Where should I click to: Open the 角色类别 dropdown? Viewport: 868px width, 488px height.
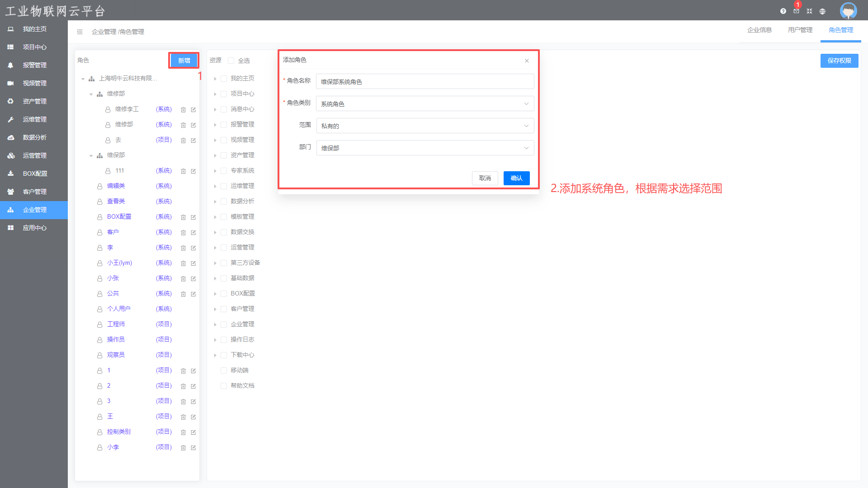click(425, 104)
